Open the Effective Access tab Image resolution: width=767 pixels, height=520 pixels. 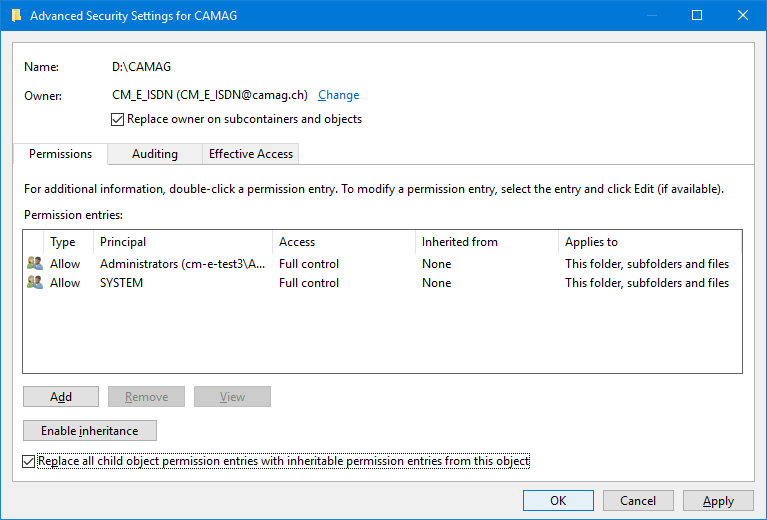click(x=250, y=154)
